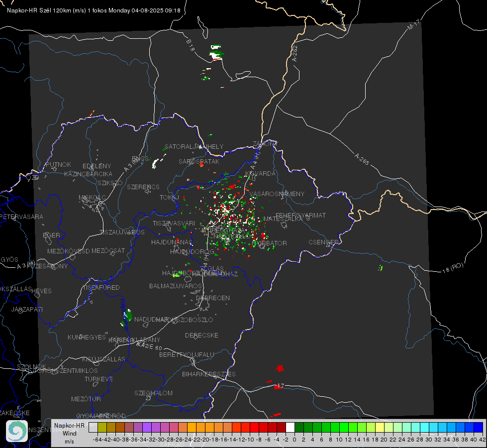Click the M-17 road label
The width and height of the screenshot is (487, 448).
coord(414,25)
